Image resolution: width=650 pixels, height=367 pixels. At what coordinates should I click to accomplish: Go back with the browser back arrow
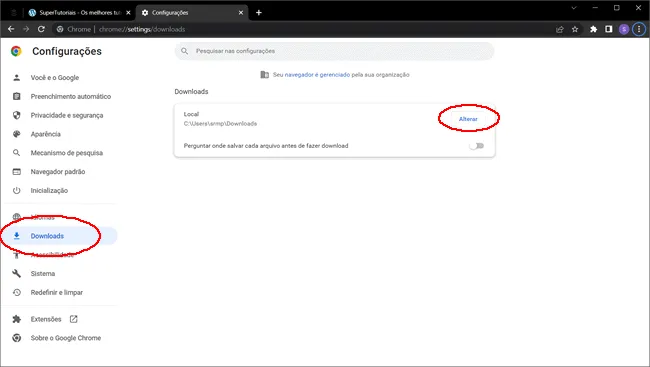pos(11,29)
